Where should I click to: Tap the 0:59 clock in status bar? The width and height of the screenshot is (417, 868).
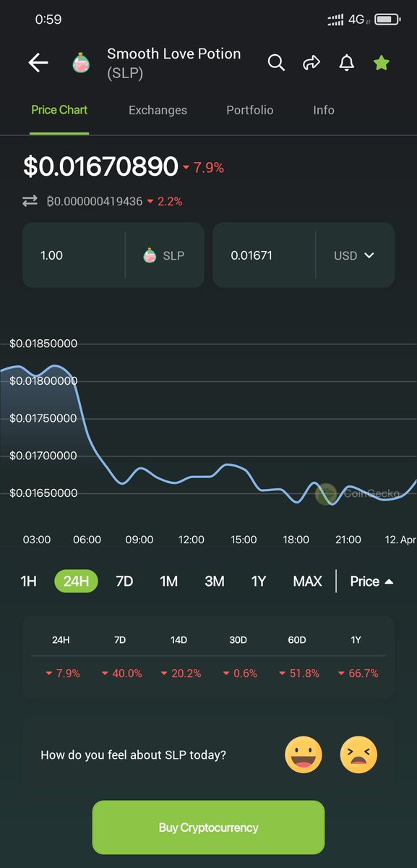point(48,20)
